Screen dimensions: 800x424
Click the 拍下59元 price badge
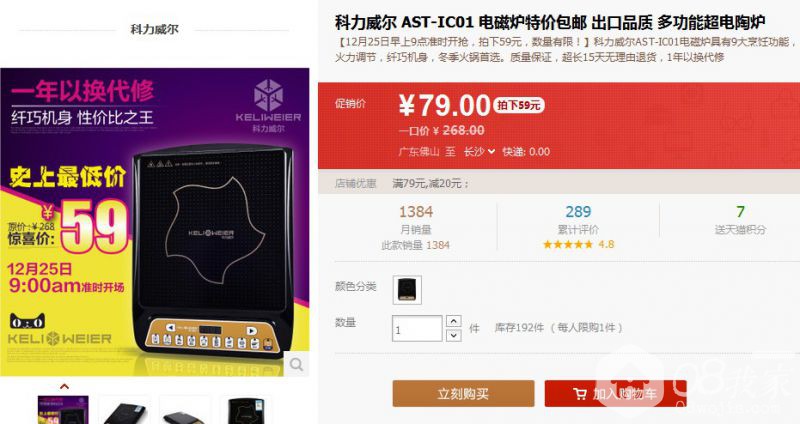(519, 105)
